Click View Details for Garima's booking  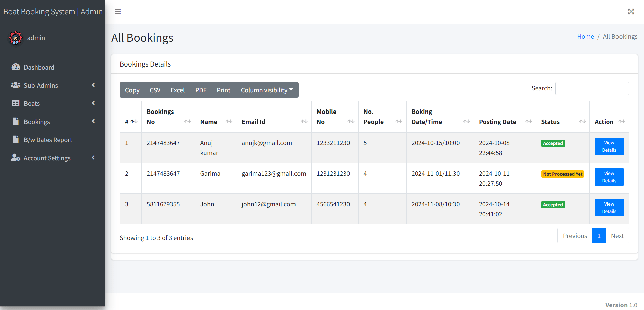coord(609,177)
